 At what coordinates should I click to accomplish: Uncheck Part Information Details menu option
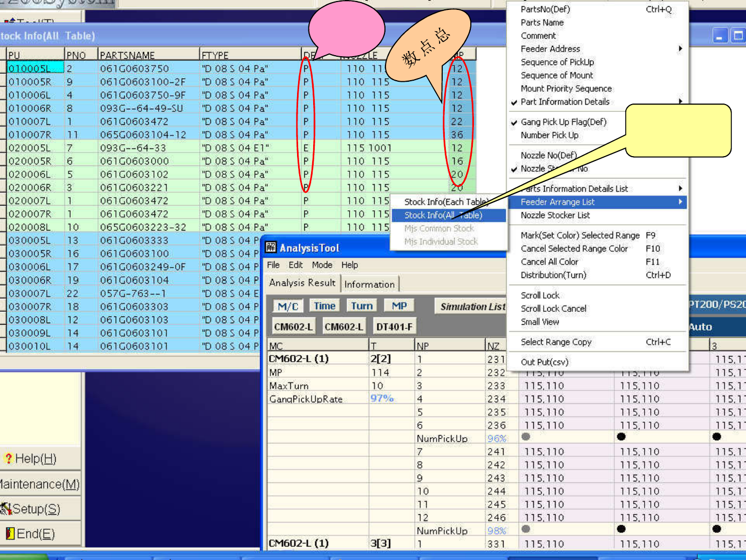[565, 102]
